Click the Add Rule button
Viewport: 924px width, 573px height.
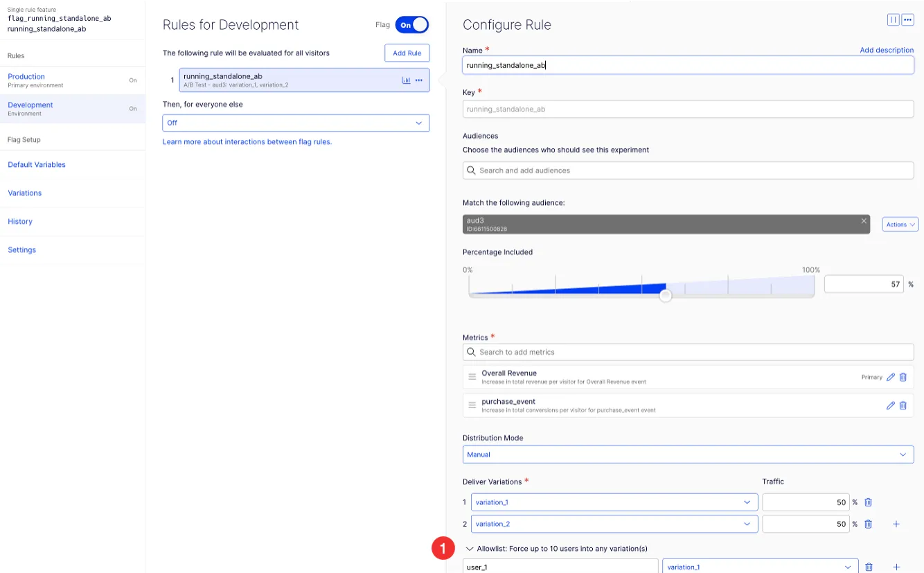407,53
